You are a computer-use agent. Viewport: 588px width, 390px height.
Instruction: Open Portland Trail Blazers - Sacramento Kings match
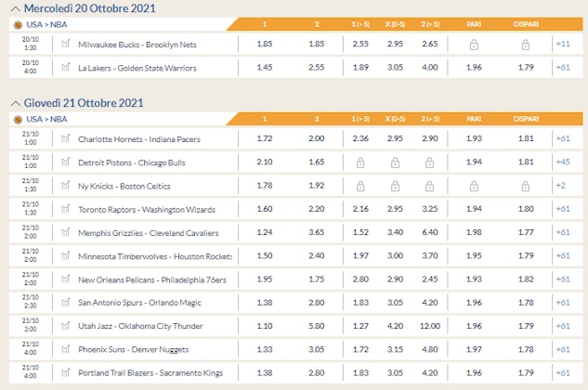(150, 373)
